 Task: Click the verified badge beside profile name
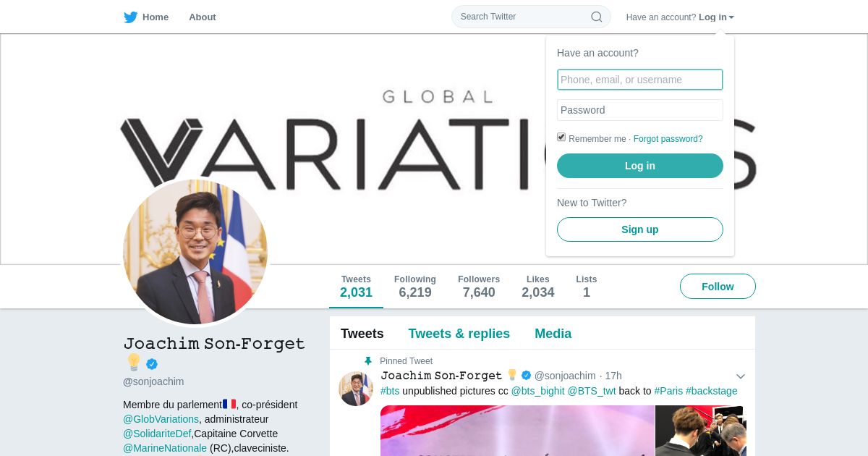152,364
